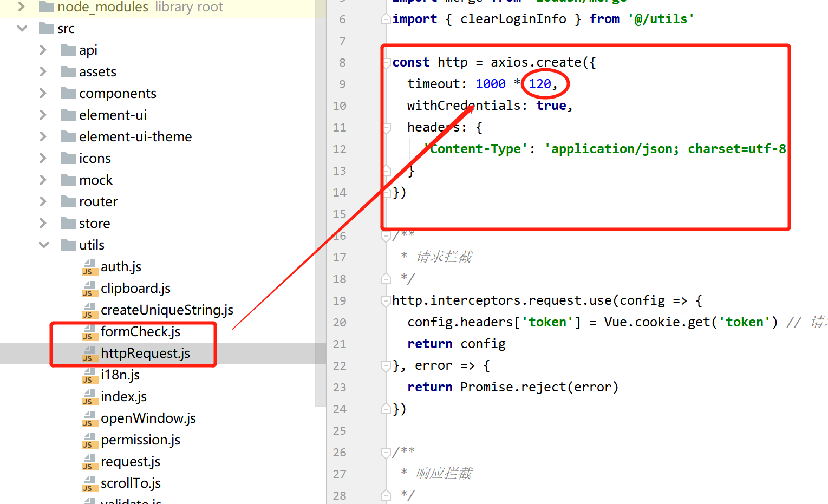The height and width of the screenshot is (504, 828).
Task: Expand the node_modules folder chevron
Action: (22, 6)
